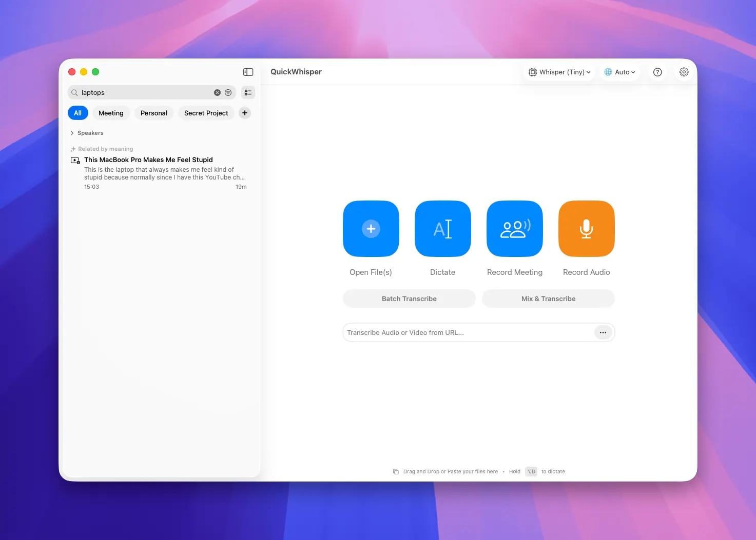Screen dimensions: 756x540
Task: Open the Whisper (Tiny) model dropdown
Action: tap(560, 72)
